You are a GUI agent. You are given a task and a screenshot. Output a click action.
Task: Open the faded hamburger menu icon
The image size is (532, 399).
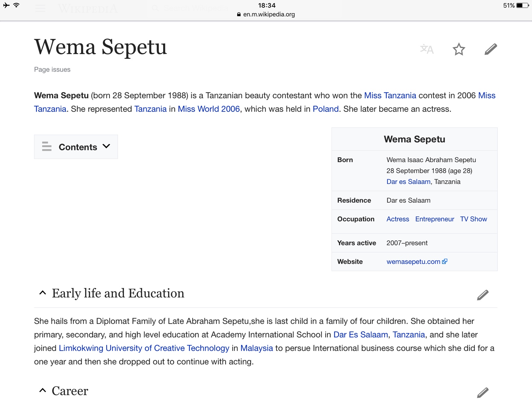(x=41, y=9)
